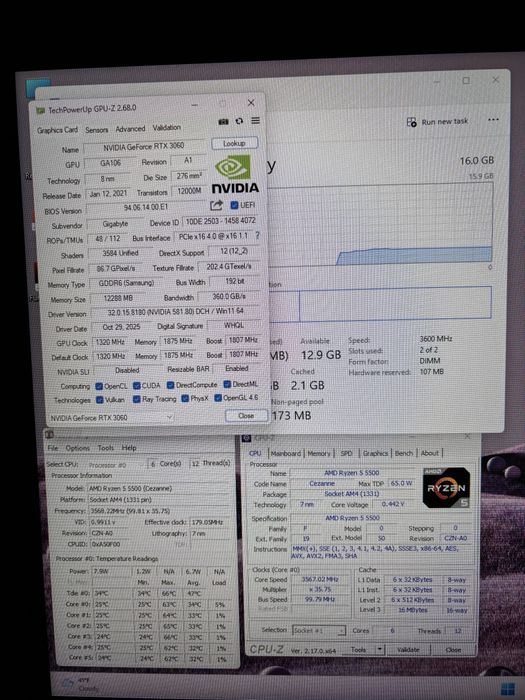
Task: Select the About tab in CPU-Z
Action: (429, 453)
